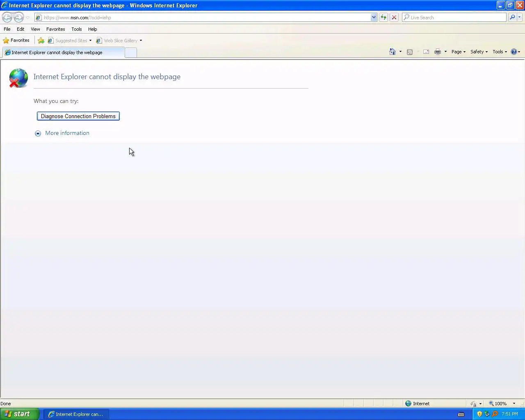
Task: Open the recent pages dropdown beside Forward
Action: click(27, 18)
